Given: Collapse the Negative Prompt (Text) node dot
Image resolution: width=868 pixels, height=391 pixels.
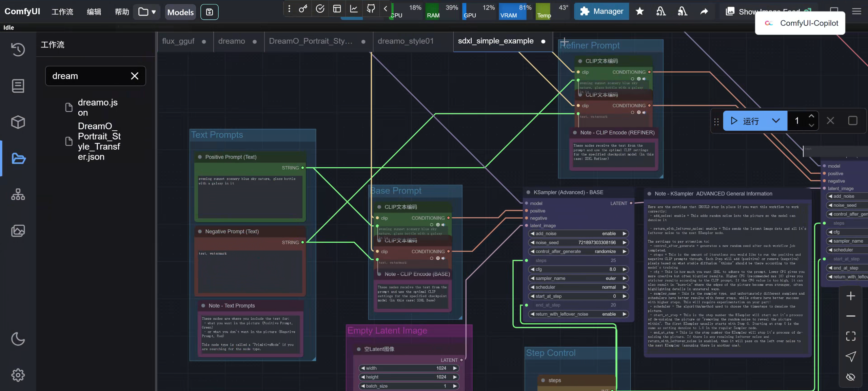Looking at the screenshot, I should [x=200, y=231].
